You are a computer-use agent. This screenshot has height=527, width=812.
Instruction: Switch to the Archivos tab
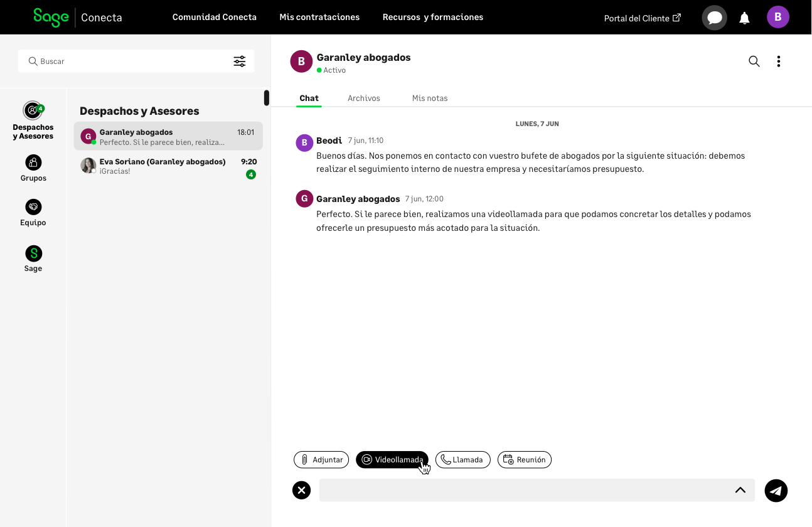364,98
